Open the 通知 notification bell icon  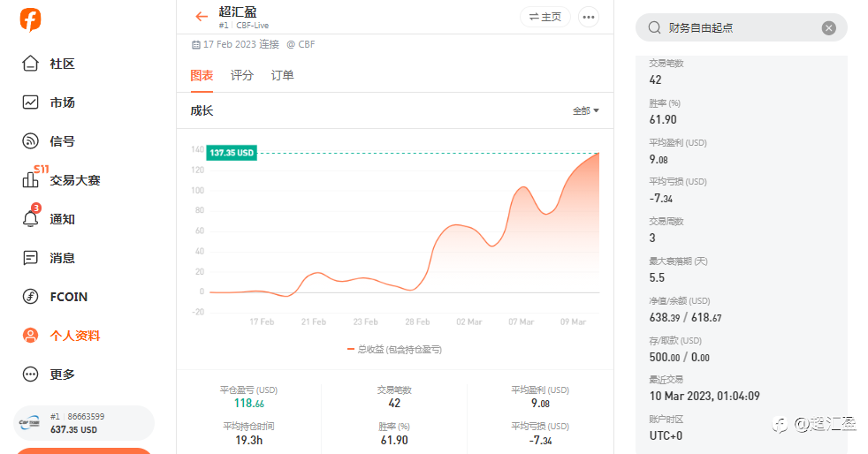30,219
